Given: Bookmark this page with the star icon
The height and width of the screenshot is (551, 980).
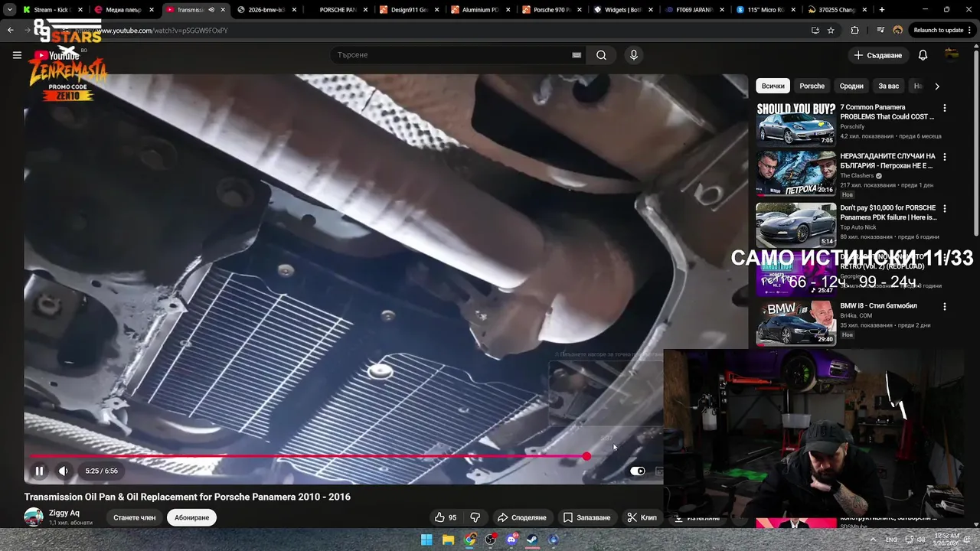Looking at the screenshot, I should click(x=831, y=31).
